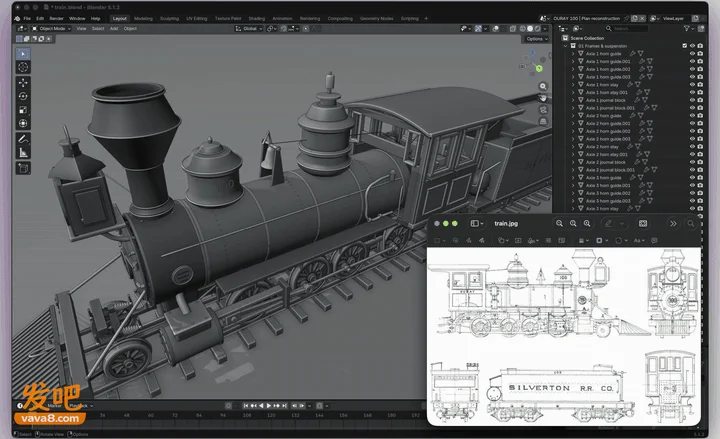The image size is (720, 439).
Task: Click zoom to actual size in Preview
Action: click(573, 224)
